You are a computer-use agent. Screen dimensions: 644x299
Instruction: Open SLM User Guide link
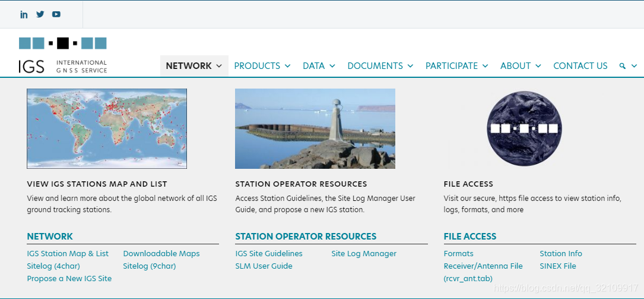264,266
